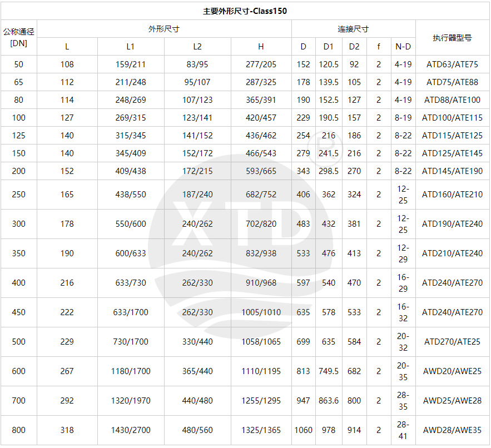The height and width of the screenshot is (448, 491).
Task: Select the 749.5 D1 value
Action: point(329,371)
